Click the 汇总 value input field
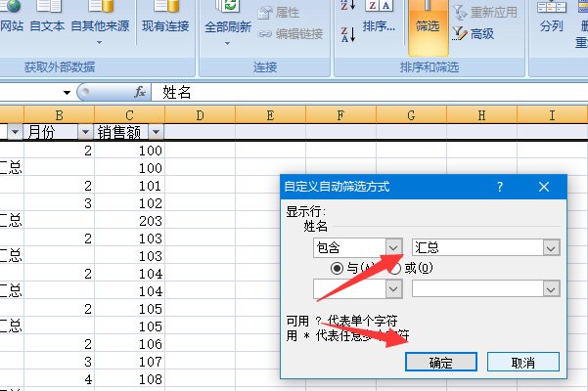This screenshot has height=391, width=588. [477, 247]
